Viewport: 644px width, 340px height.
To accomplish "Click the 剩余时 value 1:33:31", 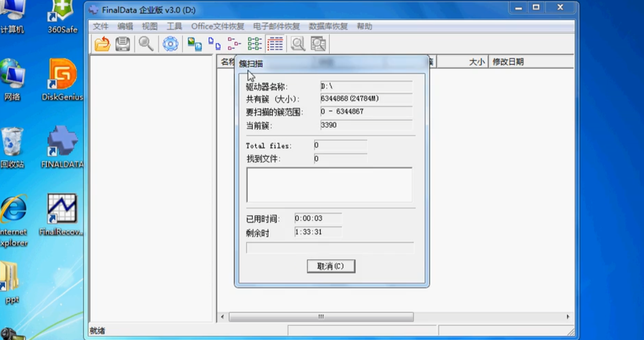I will tap(318, 232).
